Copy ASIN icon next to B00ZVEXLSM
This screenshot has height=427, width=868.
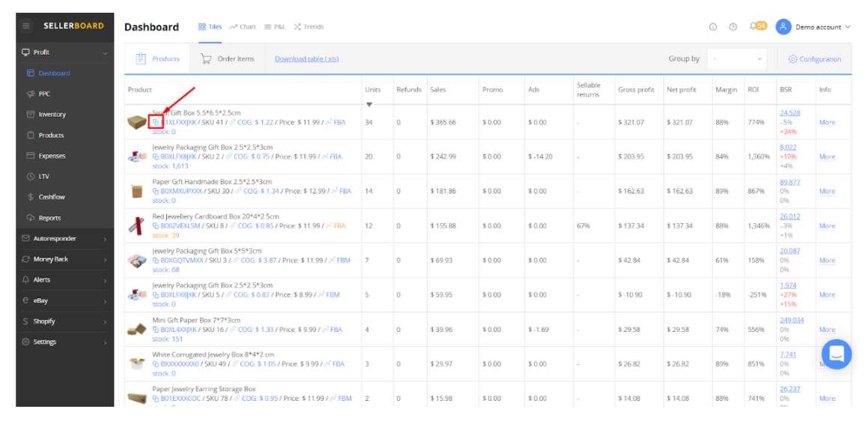click(156, 226)
